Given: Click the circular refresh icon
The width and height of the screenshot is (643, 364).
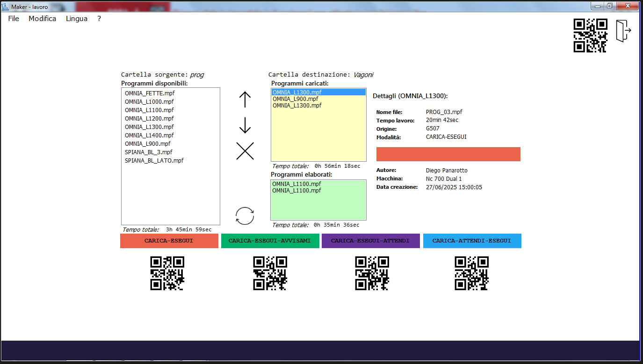Looking at the screenshot, I should [x=245, y=215].
